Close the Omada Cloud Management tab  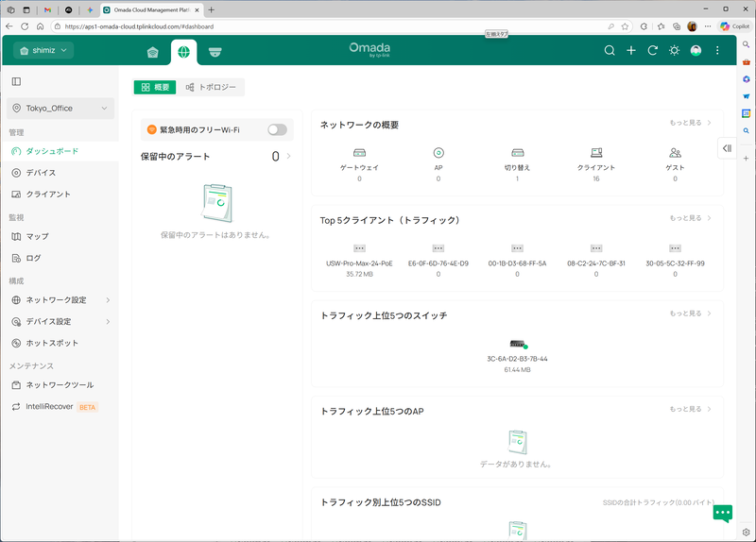pyautogui.click(x=198, y=9)
